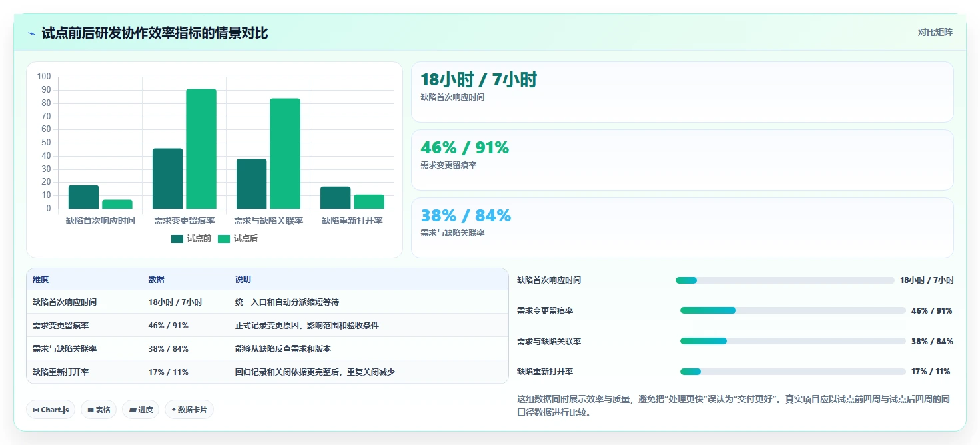Click the 缺陷重新打开率 cell in the table
Viewport: 980px width, 445px height.
pyautogui.click(x=61, y=372)
